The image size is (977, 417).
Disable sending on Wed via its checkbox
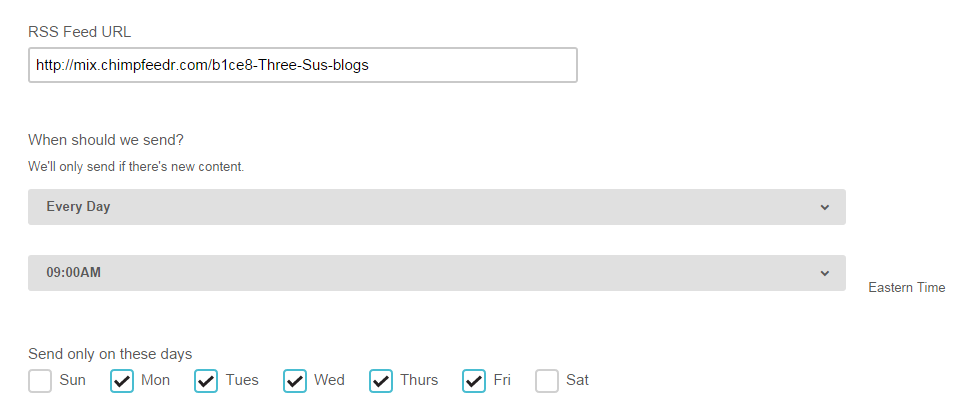pos(295,381)
